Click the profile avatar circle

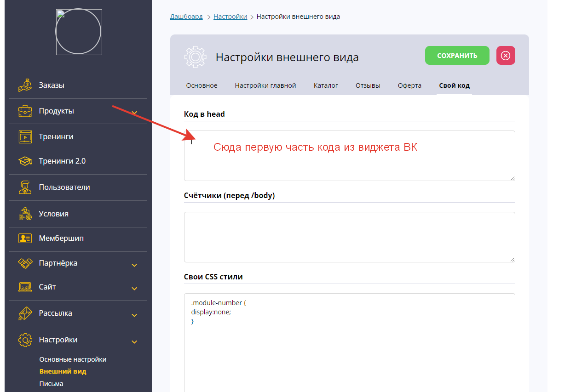[78, 32]
